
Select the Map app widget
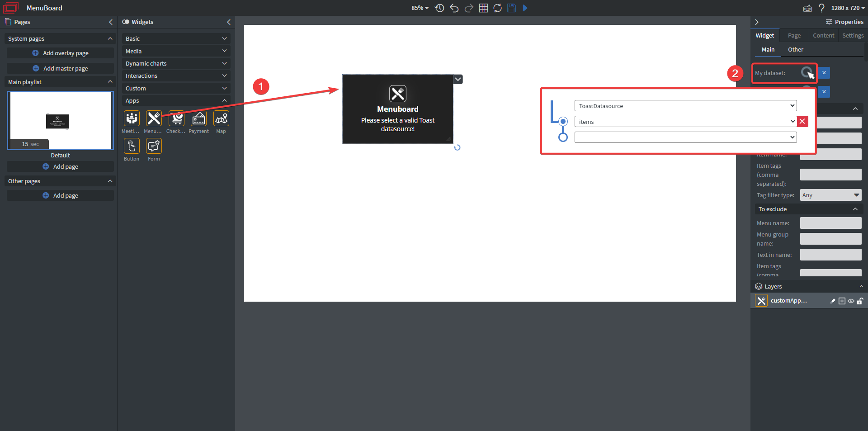pos(221,118)
